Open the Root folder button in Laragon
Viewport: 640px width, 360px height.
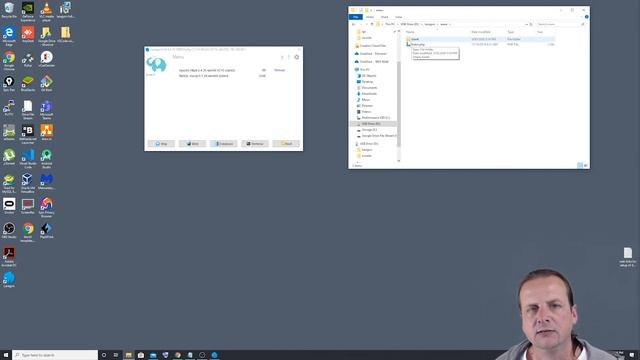coord(286,144)
